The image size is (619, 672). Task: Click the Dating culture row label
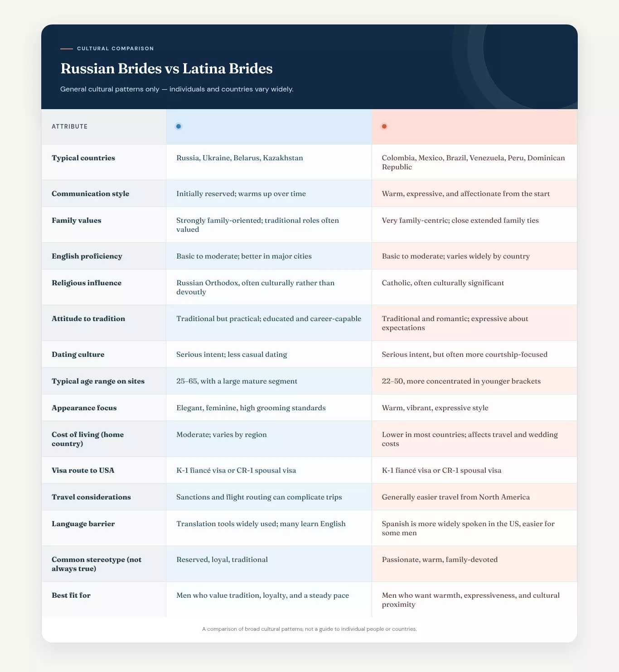click(x=78, y=355)
